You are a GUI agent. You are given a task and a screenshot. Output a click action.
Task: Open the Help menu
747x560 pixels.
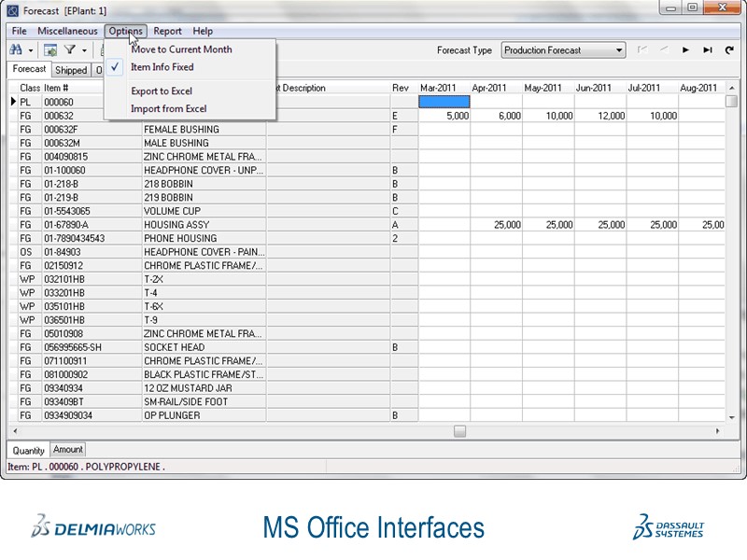tap(203, 31)
